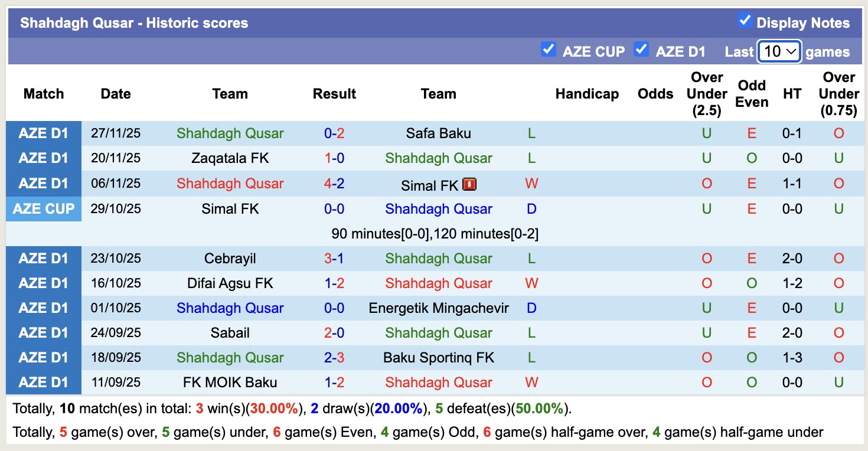Click the Over Under (2.5) column header
The height and width of the screenshot is (451, 868).
(707, 94)
